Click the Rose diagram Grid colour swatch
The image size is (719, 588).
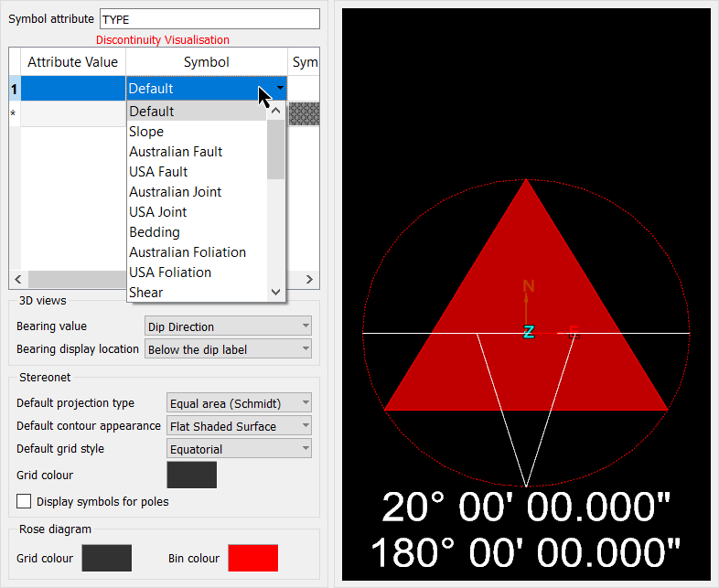[x=107, y=558]
